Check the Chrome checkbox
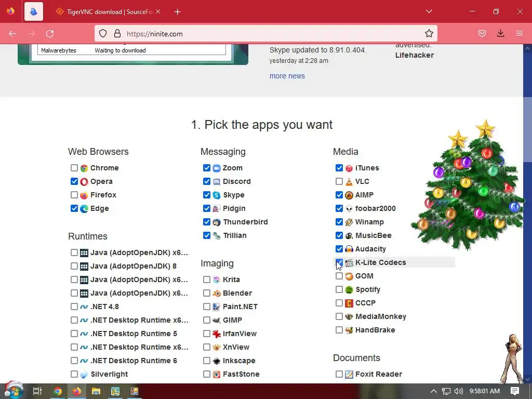The image size is (532, 399). [74, 168]
